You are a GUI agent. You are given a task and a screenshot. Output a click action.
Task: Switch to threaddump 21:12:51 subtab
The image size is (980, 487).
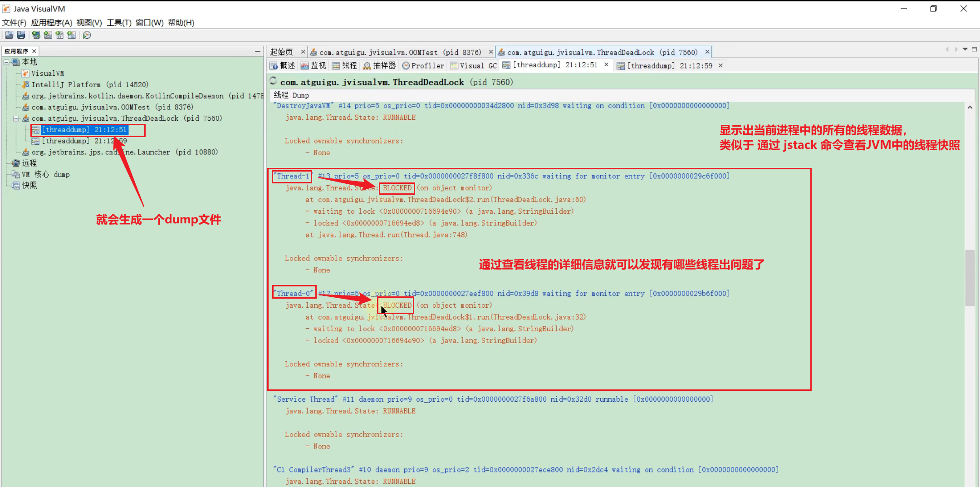pyautogui.click(x=550, y=65)
